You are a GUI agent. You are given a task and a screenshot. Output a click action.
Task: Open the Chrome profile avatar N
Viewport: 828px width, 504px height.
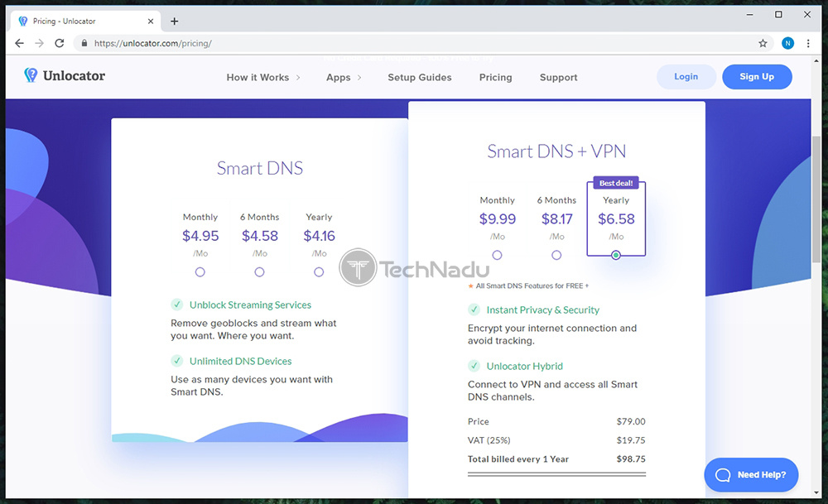(x=787, y=43)
